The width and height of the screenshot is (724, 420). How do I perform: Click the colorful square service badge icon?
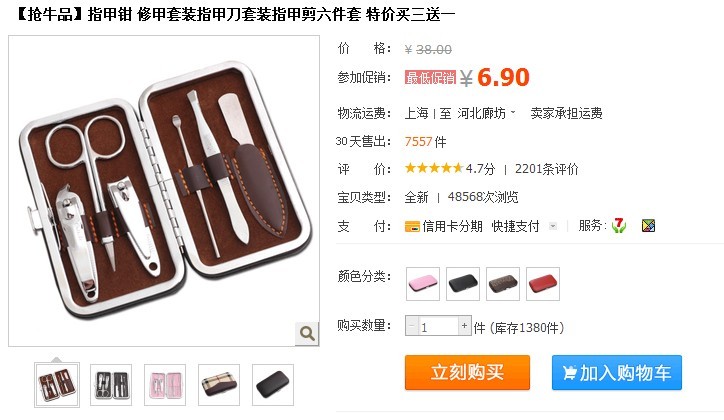tap(648, 226)
